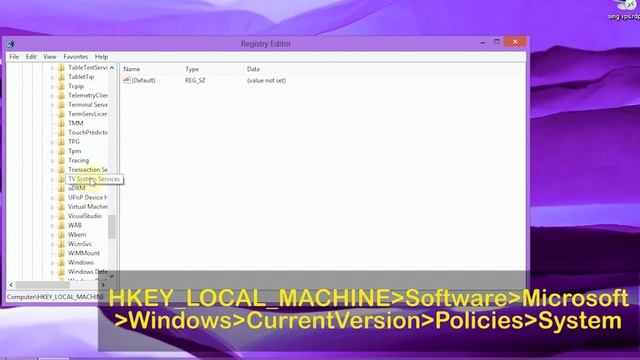Click the (Default) string value icon

click(x=127, y=80)
